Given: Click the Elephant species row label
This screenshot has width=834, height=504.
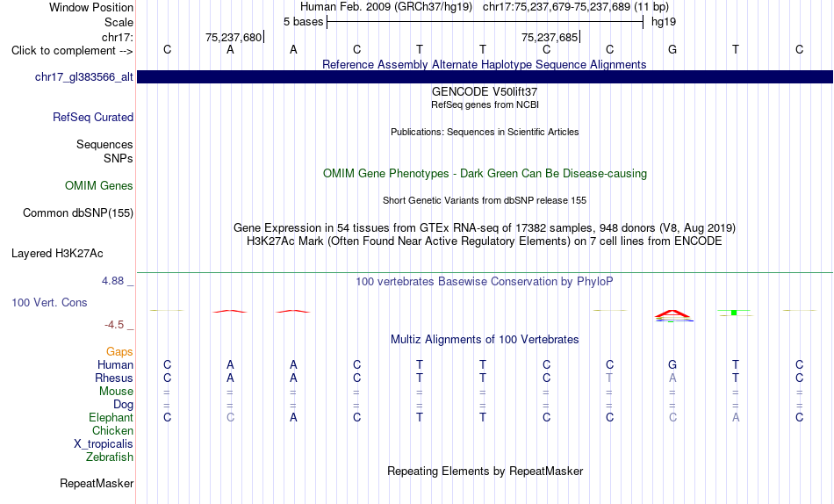Looking at the screenshot, I should [x=111, y=417].
